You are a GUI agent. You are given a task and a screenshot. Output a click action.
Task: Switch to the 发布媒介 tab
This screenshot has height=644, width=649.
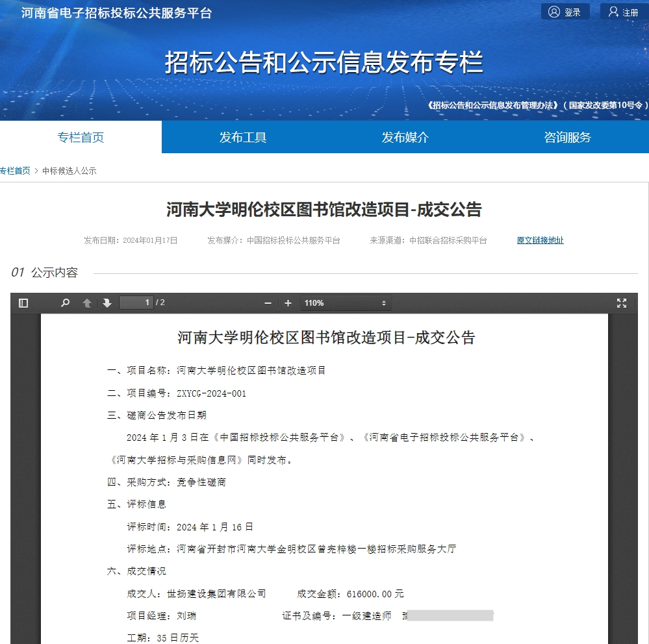[x=405, y=137]
